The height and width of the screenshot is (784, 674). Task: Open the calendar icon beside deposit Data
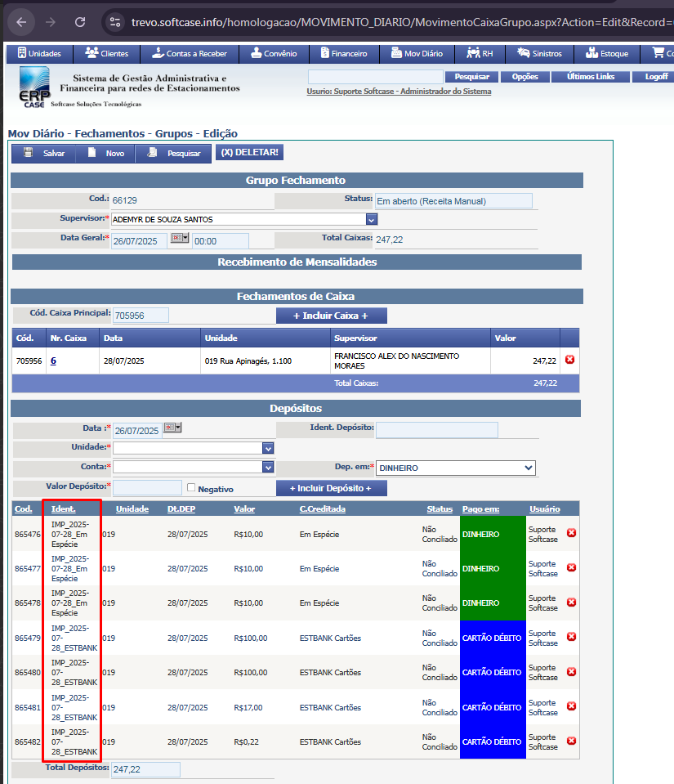[x=173, y=428]
